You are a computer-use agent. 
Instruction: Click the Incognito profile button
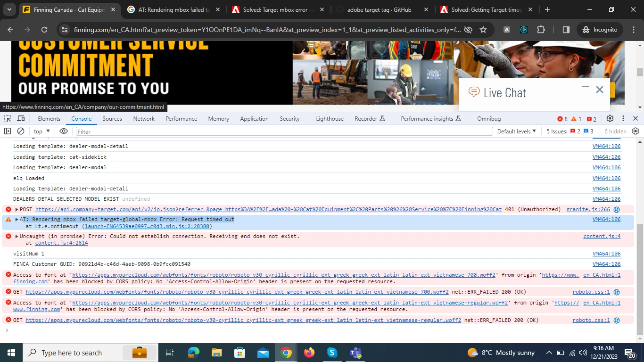(599, 30)
